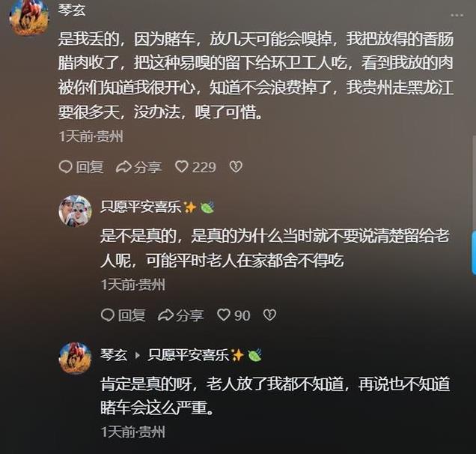
Task: Click reply bubble icon on top comment
Action: (65, 167)
